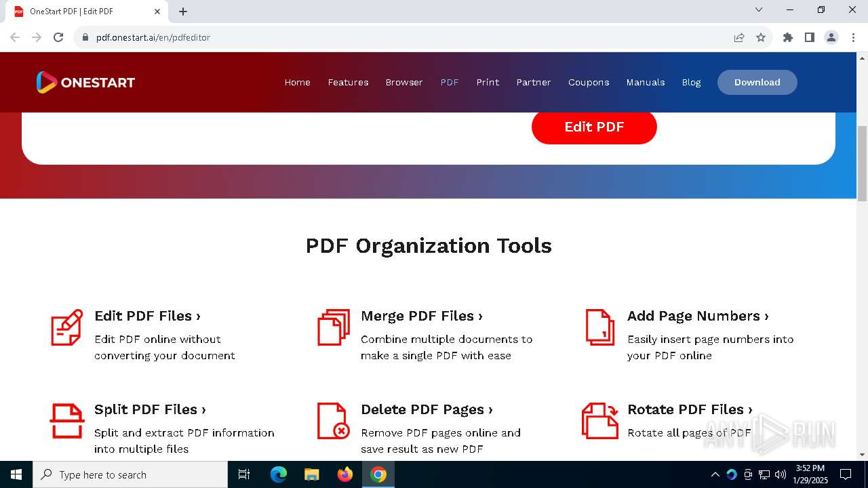Open the Chrome extensions puzzle icon
Image resolution: width=868 pixels, height=488 pixels.
(788, 37)
